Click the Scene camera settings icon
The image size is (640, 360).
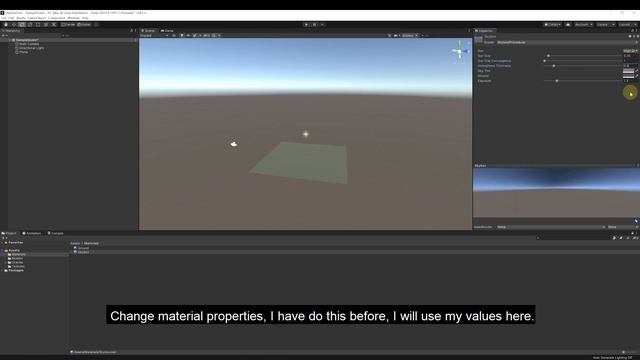tap(396, 36)
